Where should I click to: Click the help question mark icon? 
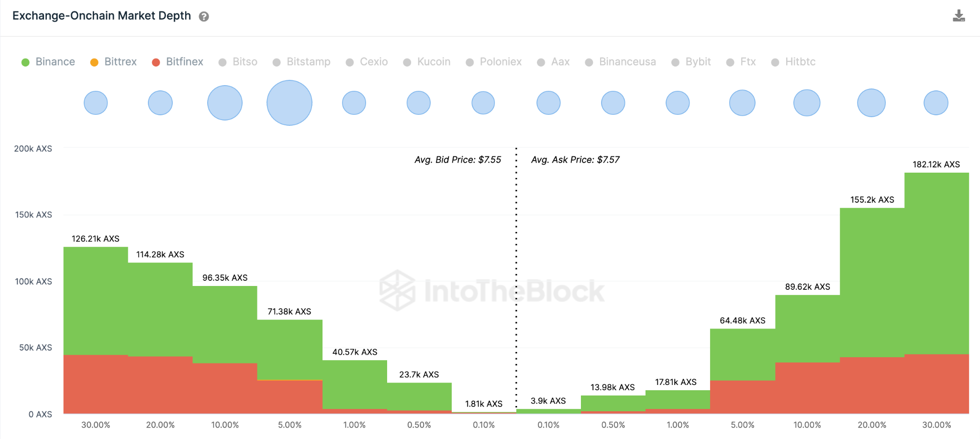[204, 17]
